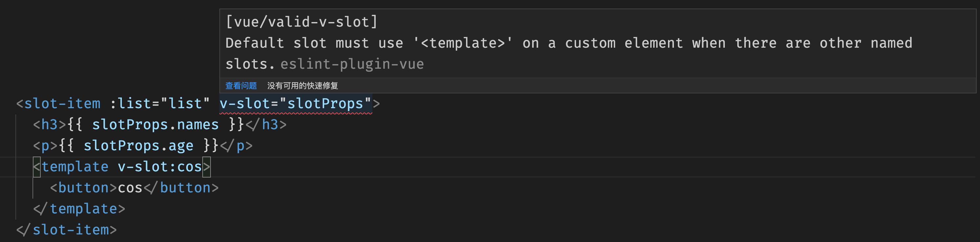Image resolution: width=980 pixels, height=242 pixels.
Task: Select the [vue/valid-v-slot] rule name
Action: 301,22
